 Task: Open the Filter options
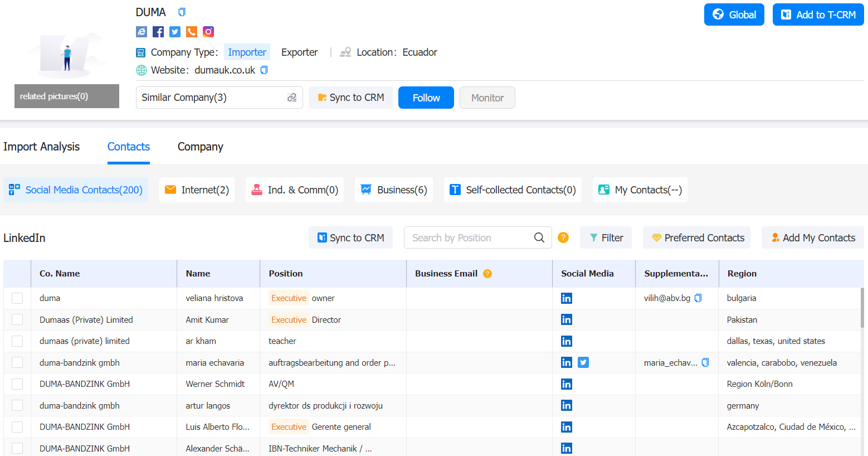click(x=606, y=237)
